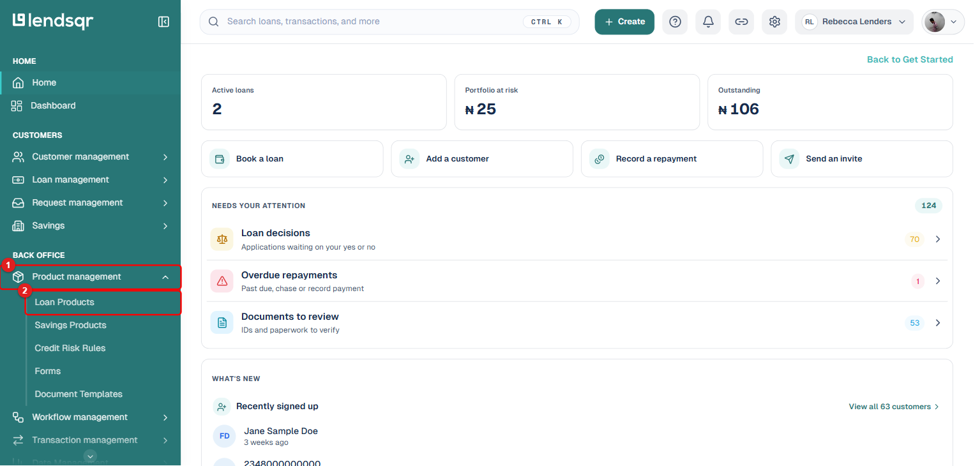Follow the Back to Get Started link

(x=910, y=59)
